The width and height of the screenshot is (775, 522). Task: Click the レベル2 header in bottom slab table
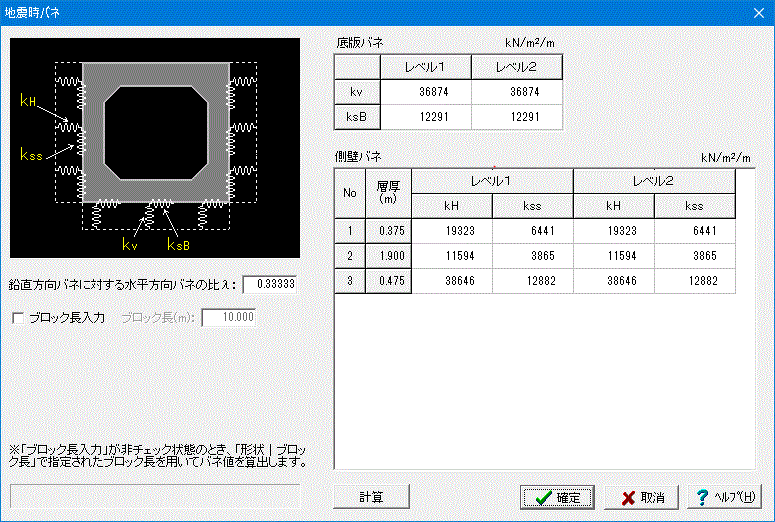pyautogui.click(x=517, y=67)
